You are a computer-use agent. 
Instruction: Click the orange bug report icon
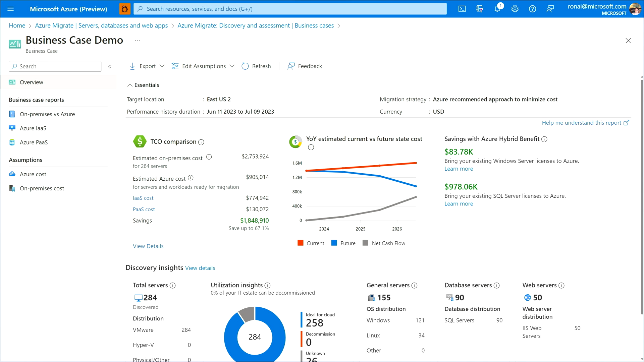click(x=125, y=9)
